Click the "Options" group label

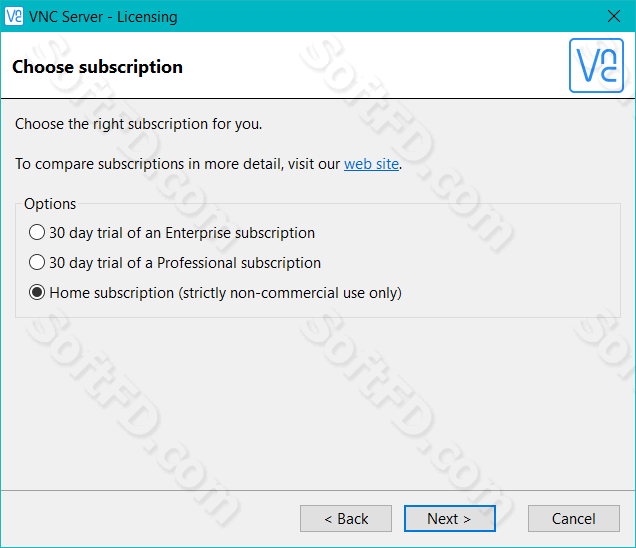50,204
